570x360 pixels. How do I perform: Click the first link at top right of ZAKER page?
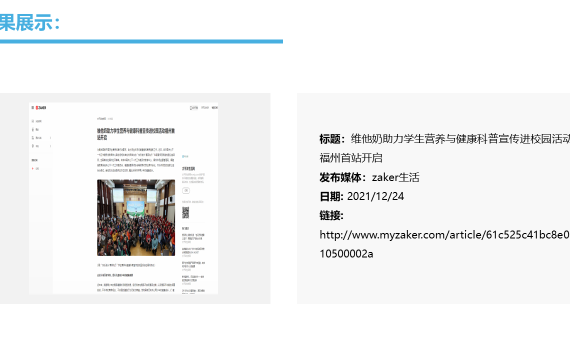194,108
